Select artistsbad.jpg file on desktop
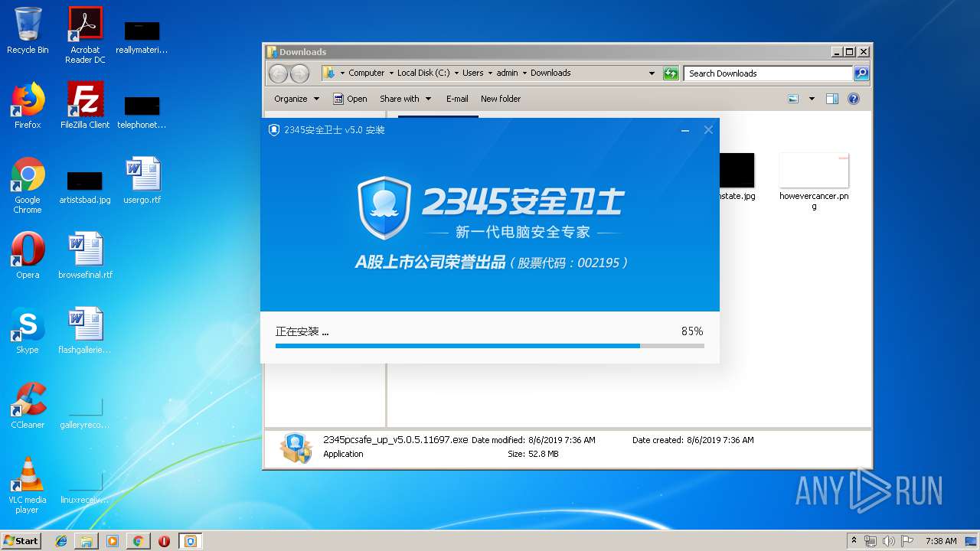 [x=85, y=188]
